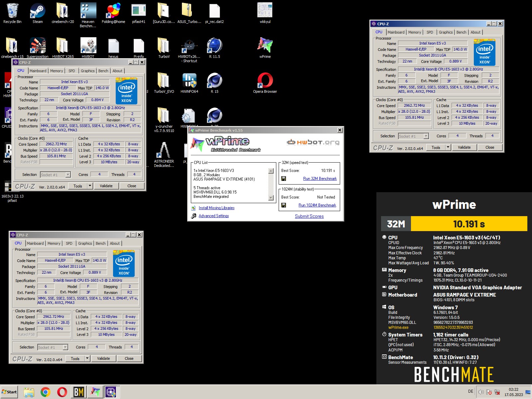This screenshot has width=532, height=399.
Task: Open Graphics tab in top-left CPU-Z
Action: pyautogui.click(x=88, y=71)
